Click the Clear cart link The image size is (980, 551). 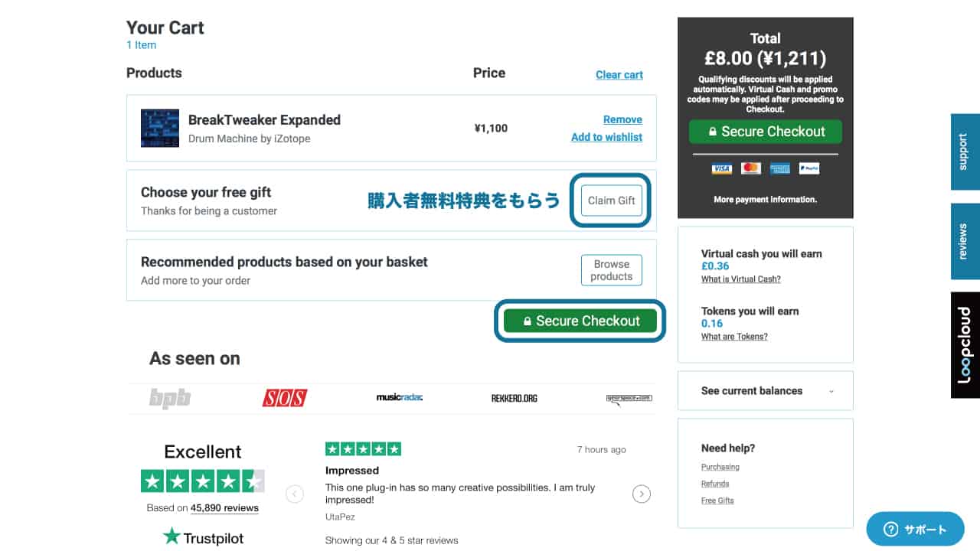point(619,75)
